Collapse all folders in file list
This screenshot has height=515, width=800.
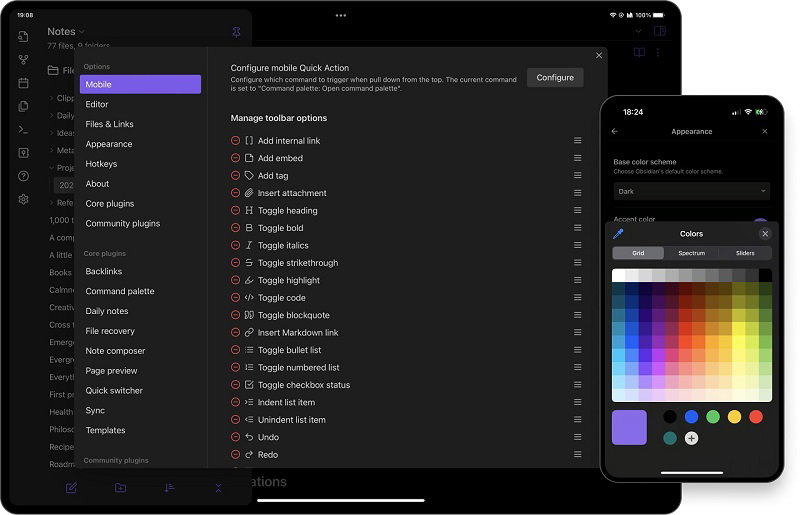pos(218,488)
